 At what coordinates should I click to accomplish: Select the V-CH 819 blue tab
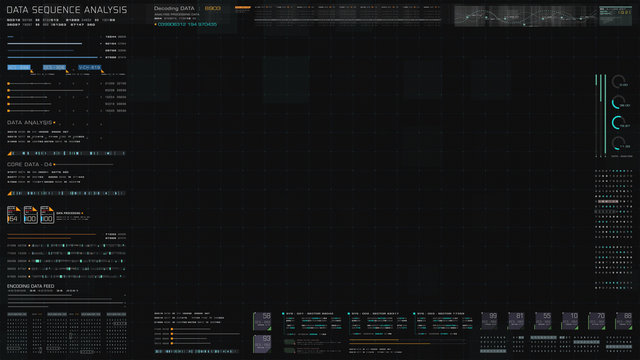tap(89, 68)
